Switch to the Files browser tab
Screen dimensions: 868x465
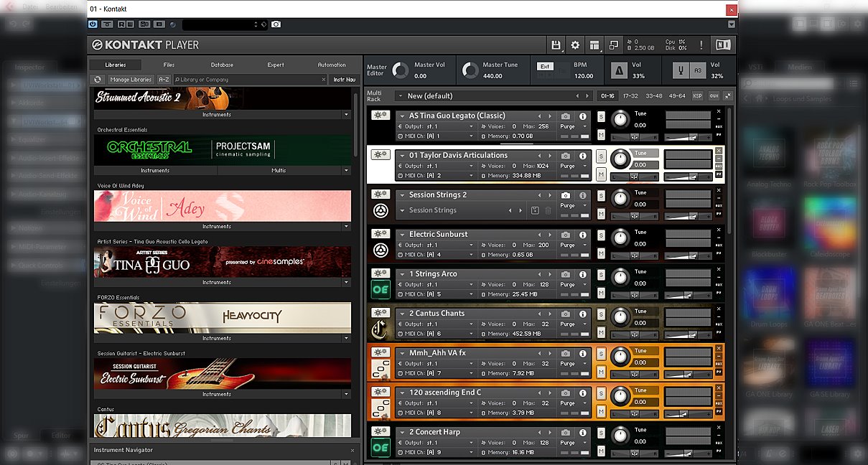pyautogui.click(x=169, y=65)
